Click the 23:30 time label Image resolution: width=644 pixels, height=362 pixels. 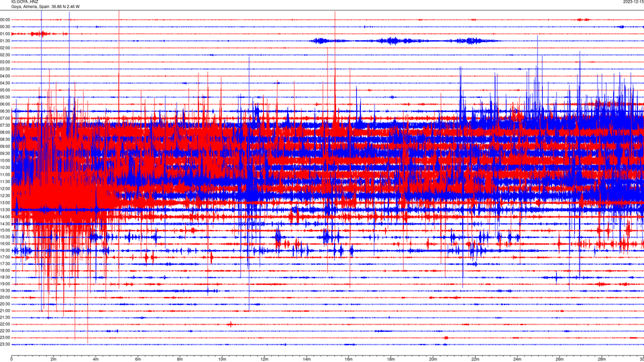pos(5,345)
